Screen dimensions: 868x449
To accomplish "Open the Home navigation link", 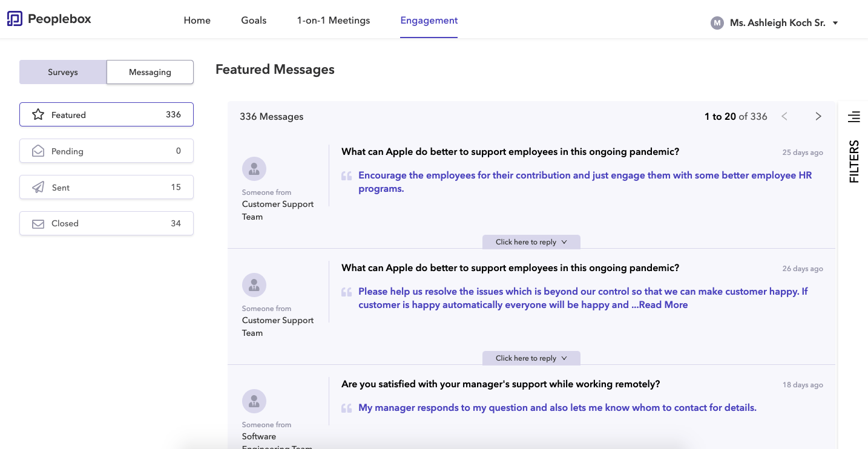I will point(197,20).
